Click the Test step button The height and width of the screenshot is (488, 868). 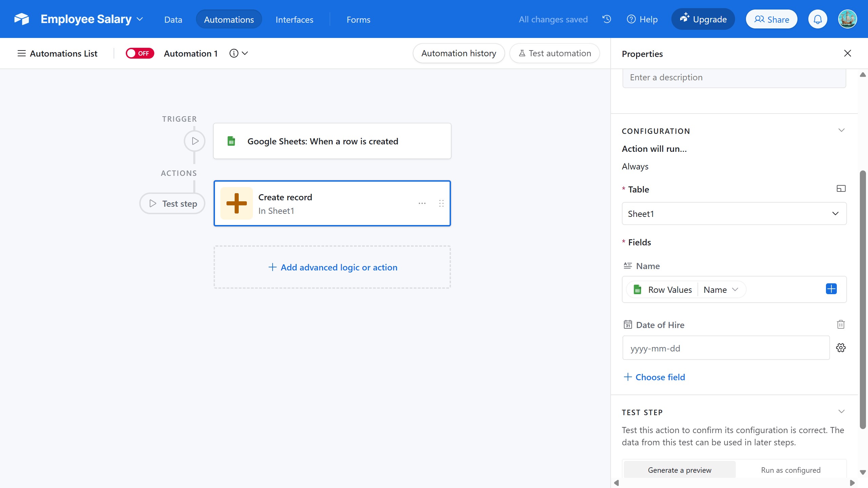(172, 203)
